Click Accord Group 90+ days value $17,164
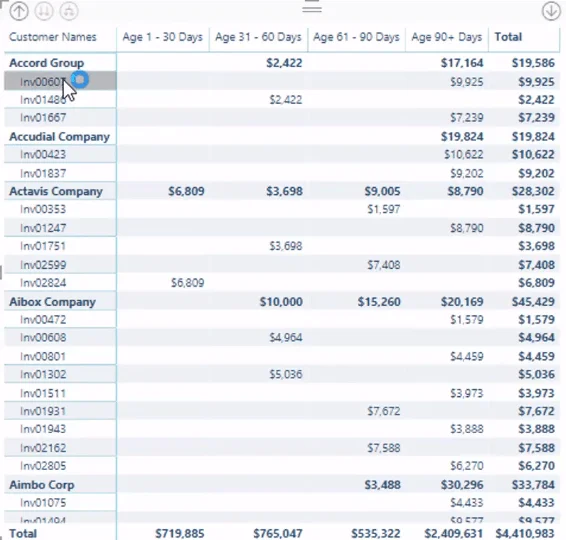The image size is (566, 540). point(462,63)
